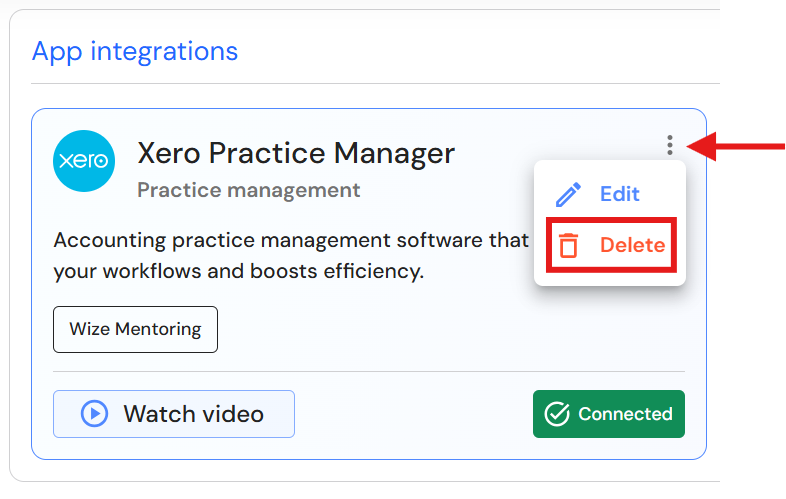
Task: Click the 'your workflows and boosts efficiency' line
Action: [239, 270]
